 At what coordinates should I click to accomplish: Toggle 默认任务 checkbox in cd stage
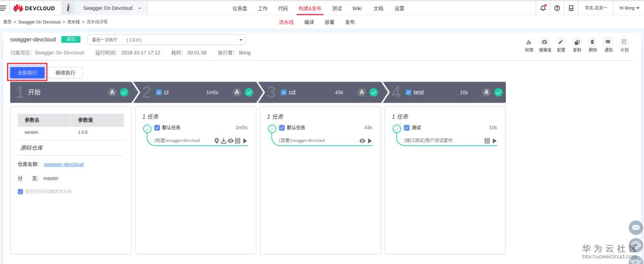[282, 127]
